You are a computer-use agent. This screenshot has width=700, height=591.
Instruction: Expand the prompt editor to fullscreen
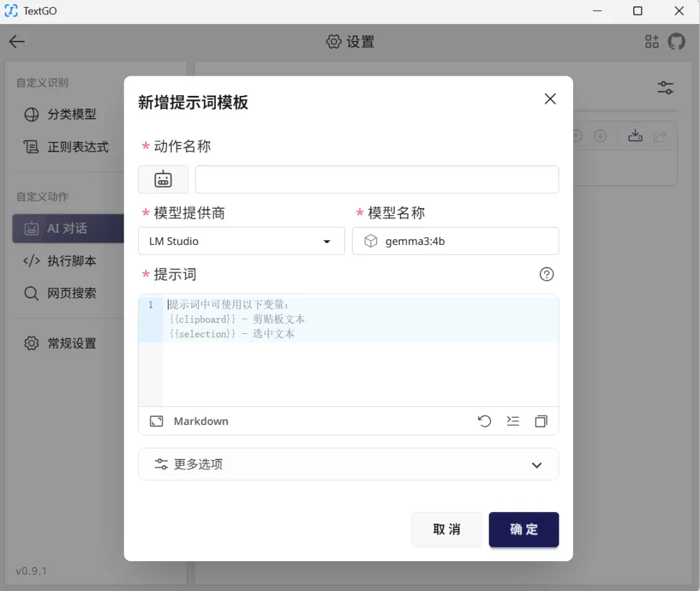(x=156, y=421)
